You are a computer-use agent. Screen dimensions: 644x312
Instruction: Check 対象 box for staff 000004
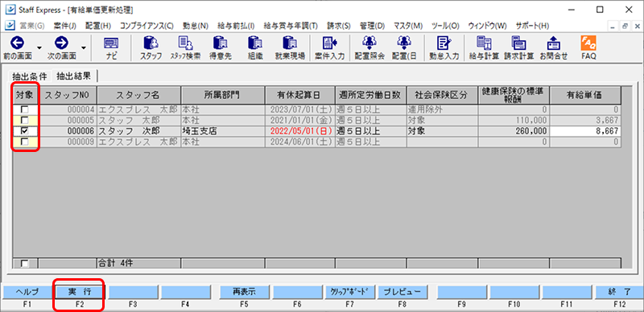(25, 109)
